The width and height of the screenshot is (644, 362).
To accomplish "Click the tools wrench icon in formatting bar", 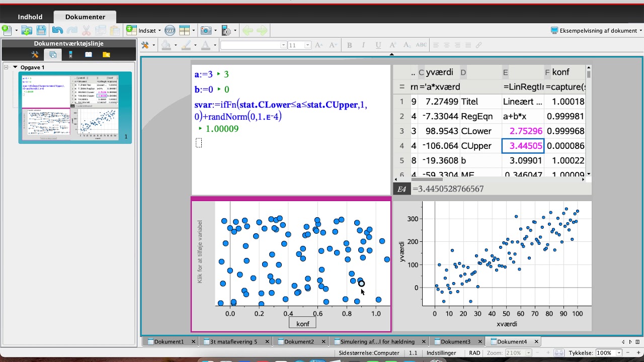I will 145,45.
